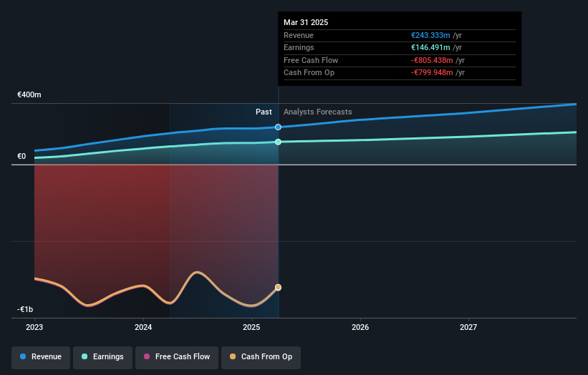Image resolution: width=588 pixels, height=375 pixels.
Task: Toggle the Cash From Op legend button
Action: pos(261,357)
